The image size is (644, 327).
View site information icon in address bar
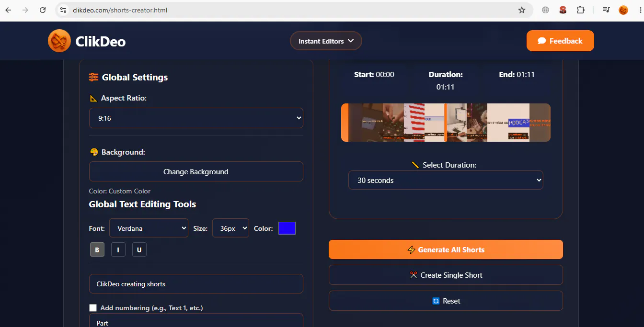(63, 10)
